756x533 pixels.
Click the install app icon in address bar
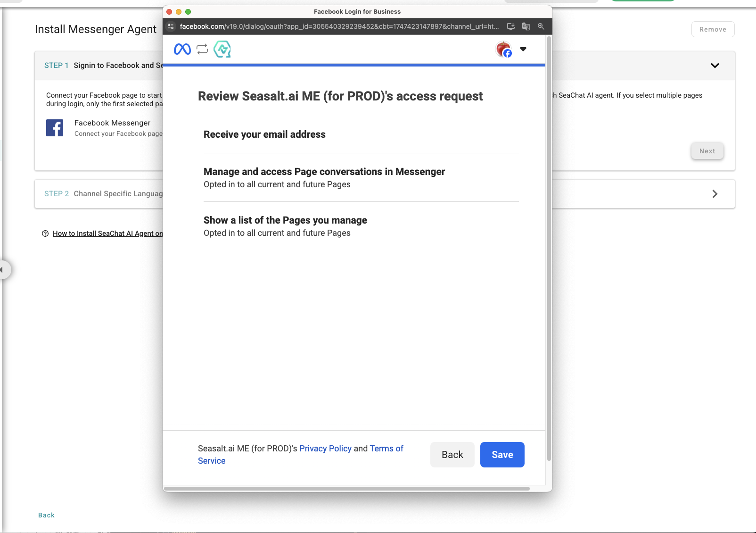pos(511,26)
